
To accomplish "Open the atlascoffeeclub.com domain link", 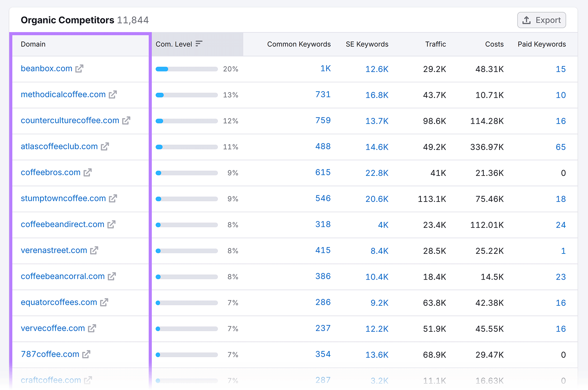I will [60, 146].
